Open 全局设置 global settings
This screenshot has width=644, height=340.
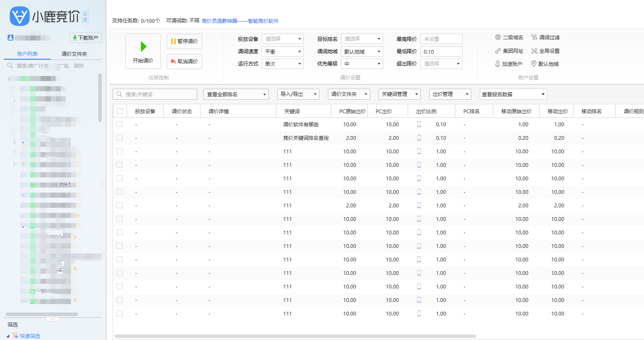(x=545, y=51)
